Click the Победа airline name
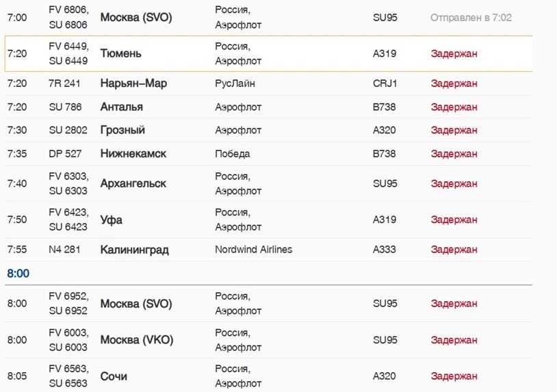 point(233,154)
